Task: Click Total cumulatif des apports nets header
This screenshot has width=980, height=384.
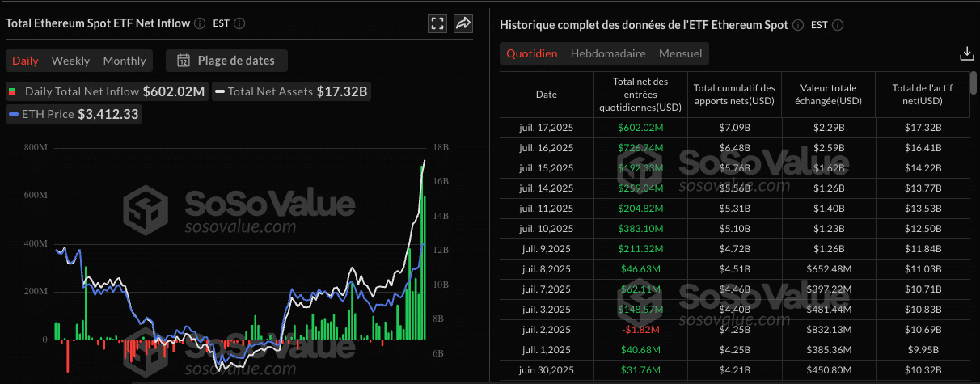Action: pyautogui.click(x=734, y=95)
